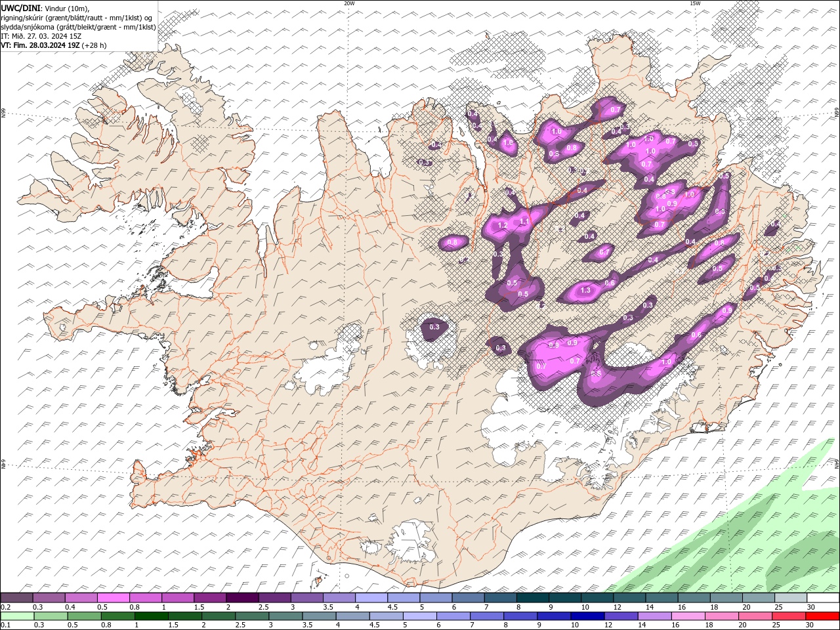
Task: Click snow scale swatch between 0.2 and 0.3
Action: coord(16,598)
